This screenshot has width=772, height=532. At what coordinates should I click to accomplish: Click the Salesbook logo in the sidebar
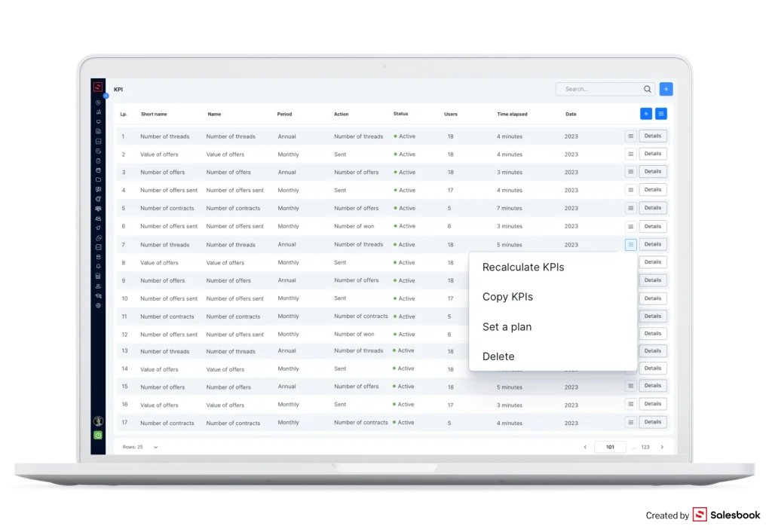98,87
